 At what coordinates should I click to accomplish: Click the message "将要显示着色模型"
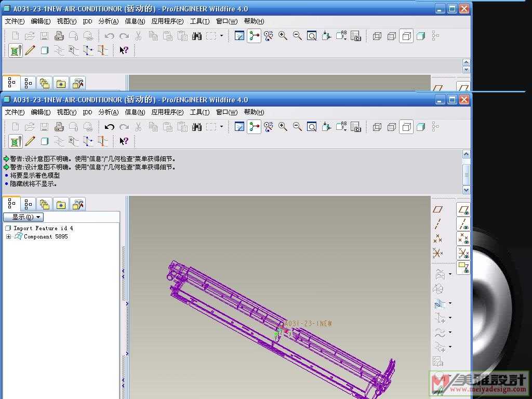35,176
